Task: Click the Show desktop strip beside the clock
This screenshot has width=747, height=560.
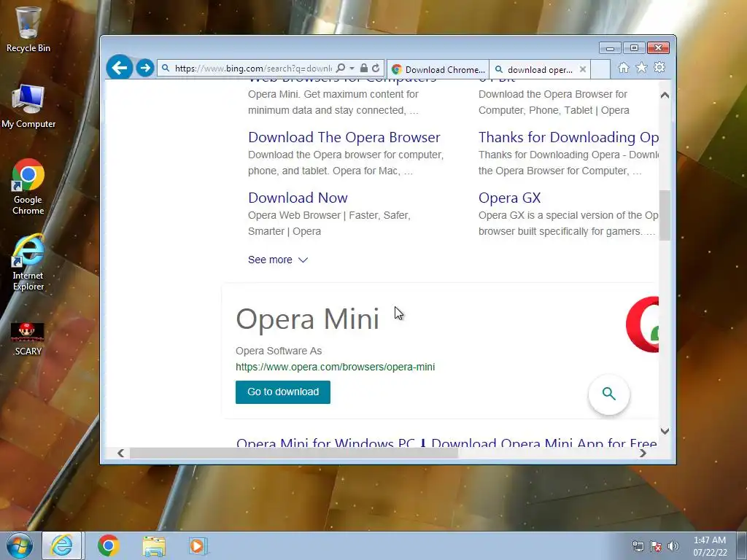Action: pyautogui.click(x=742, y=545)
